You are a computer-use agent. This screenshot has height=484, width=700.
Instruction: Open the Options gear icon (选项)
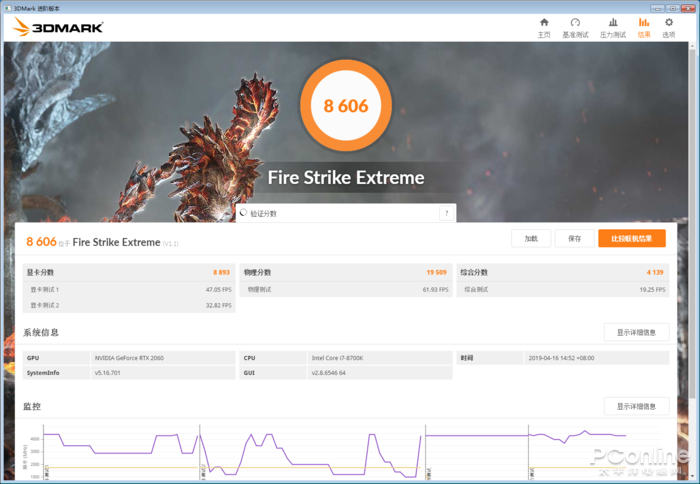669,22
